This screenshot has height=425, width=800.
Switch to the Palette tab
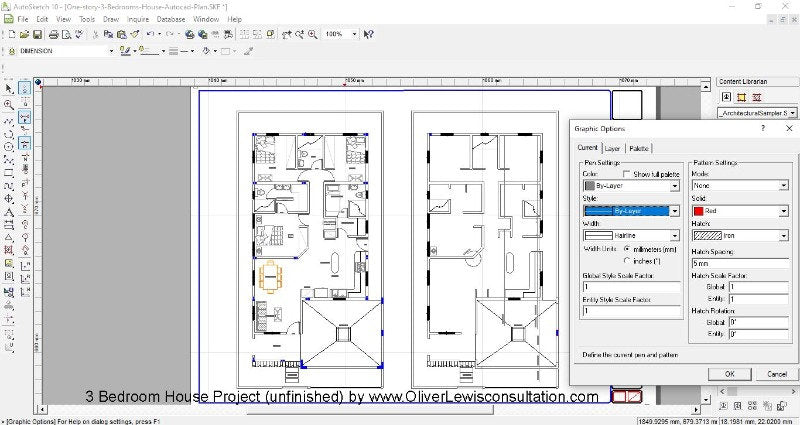(x=639, y=148)
